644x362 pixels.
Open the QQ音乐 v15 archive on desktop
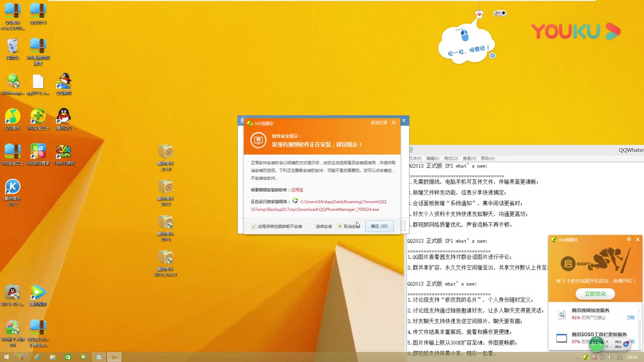pyautogui.click(x=13, y=16)
